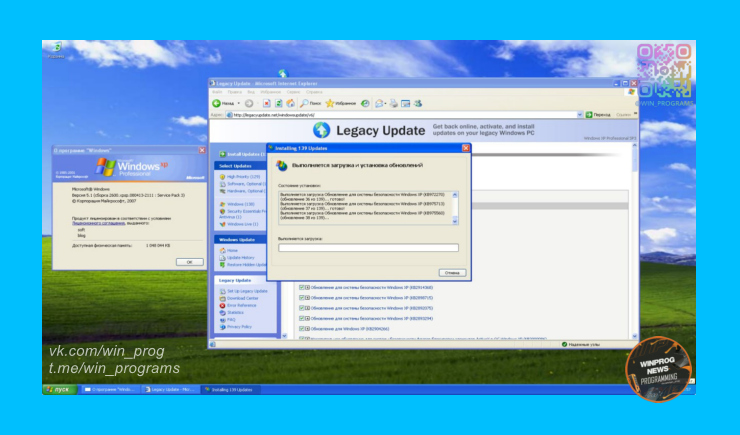Expand details of the KB2904266 update
The width and height of the screenshot is (740, 435).
[307, 329]
